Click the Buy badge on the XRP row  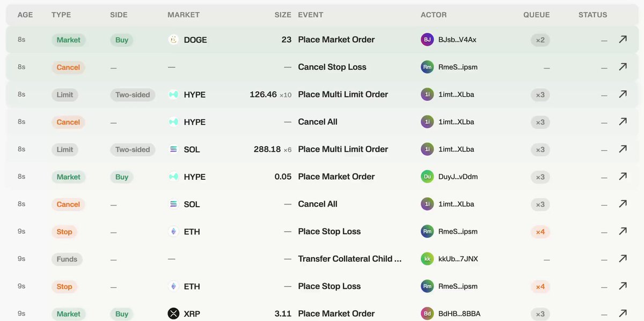point(122,313)
